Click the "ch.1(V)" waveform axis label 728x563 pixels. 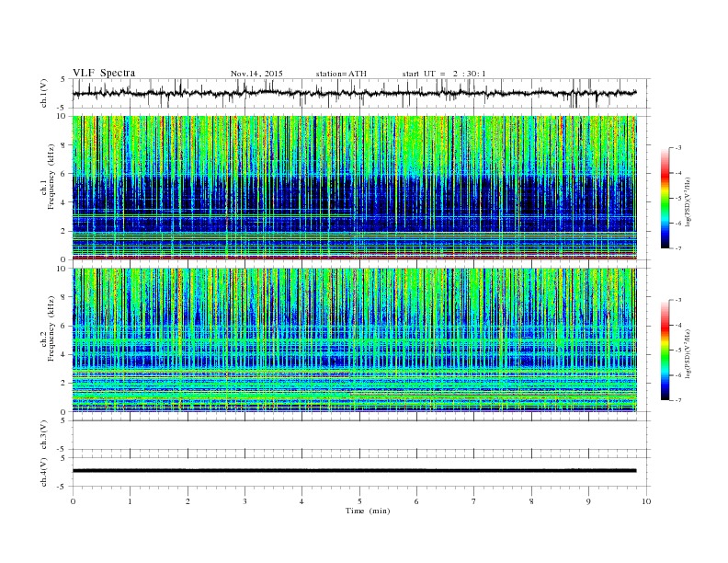(x=44, y=93)
